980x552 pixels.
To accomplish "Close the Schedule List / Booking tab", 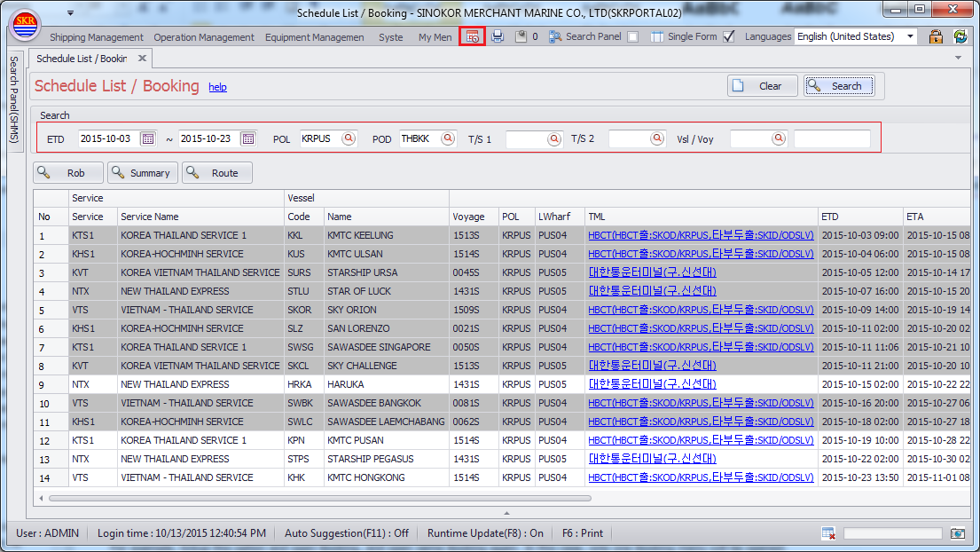I will click(142, 59).
